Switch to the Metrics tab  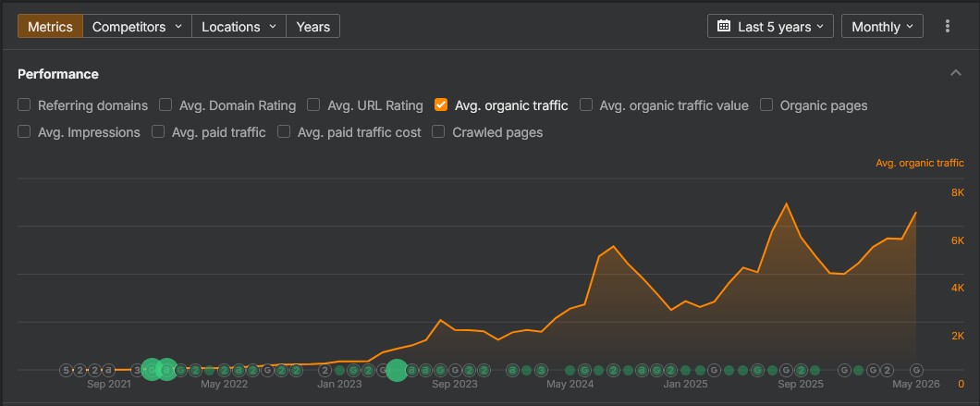pos(50,26)
